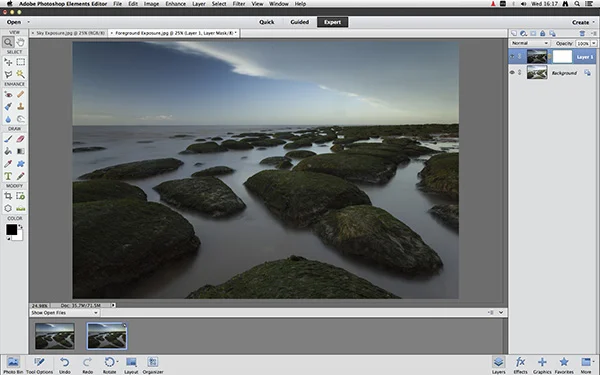
Task: Open the Enhance menu
Action: pos(176,4)
